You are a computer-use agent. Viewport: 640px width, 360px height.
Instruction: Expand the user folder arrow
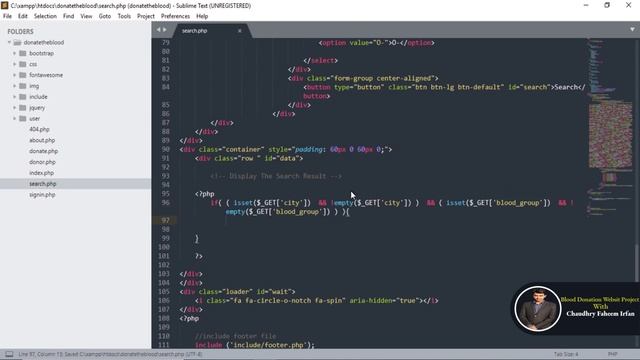point(14,118)
